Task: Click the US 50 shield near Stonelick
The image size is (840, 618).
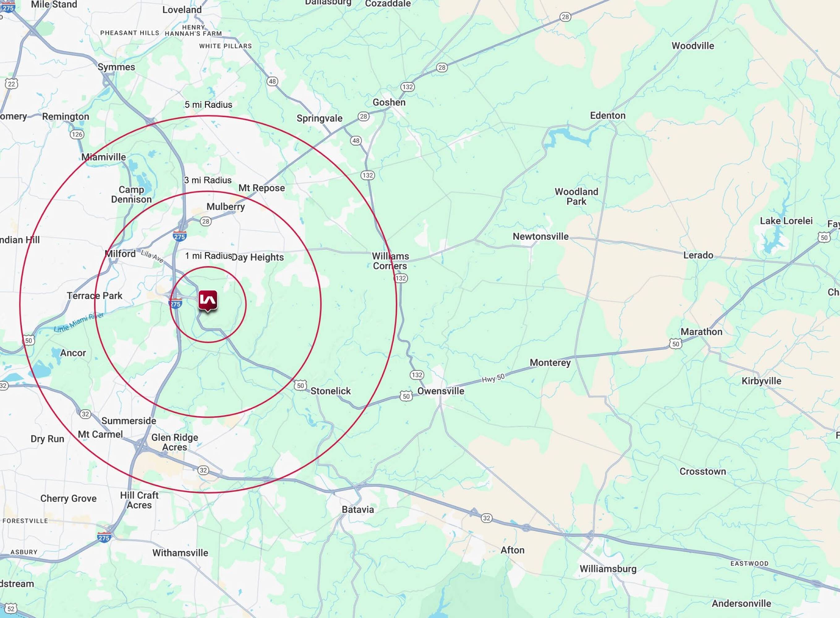Action: [x=300, y=385]
